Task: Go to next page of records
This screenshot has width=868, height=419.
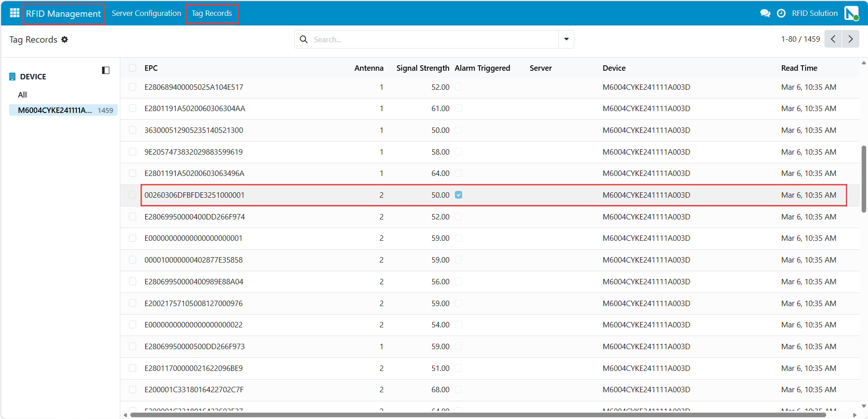Action: 850,39
